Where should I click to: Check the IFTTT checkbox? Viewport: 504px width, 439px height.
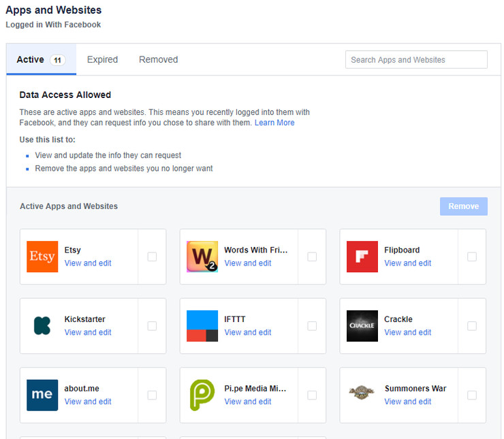click(312, 326)
